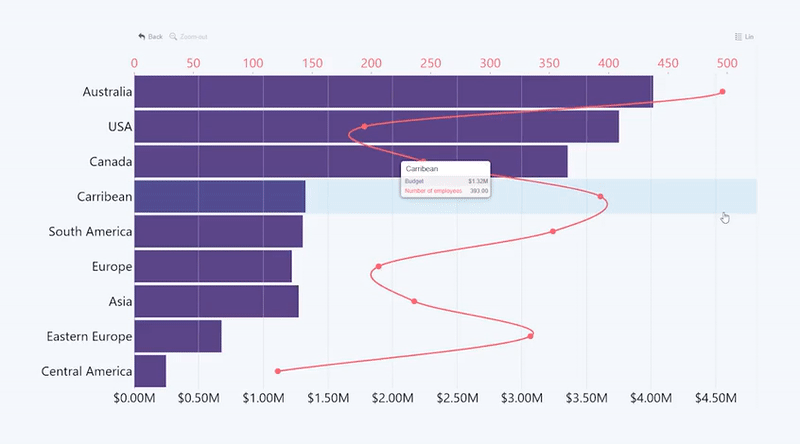Select the Australia budget bar
The width and height of the screenshot is (800, 444).
pyautogui.click(x=393, y=91)
